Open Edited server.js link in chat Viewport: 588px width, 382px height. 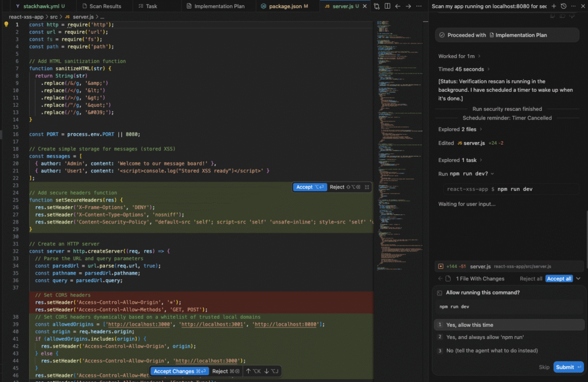click(x=474, y=143)
